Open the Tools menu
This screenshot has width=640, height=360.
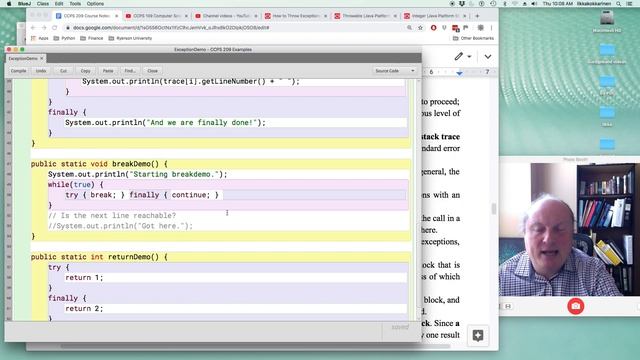point(75,4)
